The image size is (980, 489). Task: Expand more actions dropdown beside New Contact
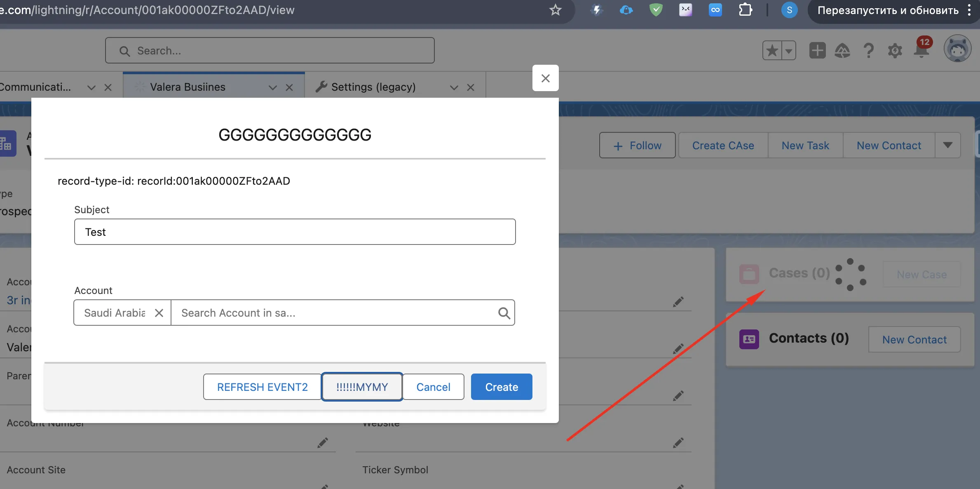[947, 145]
